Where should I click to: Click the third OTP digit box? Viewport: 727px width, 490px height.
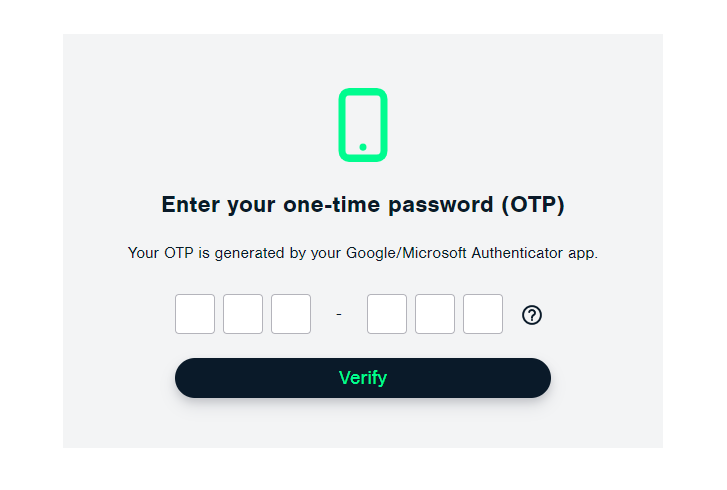(291, 314)
